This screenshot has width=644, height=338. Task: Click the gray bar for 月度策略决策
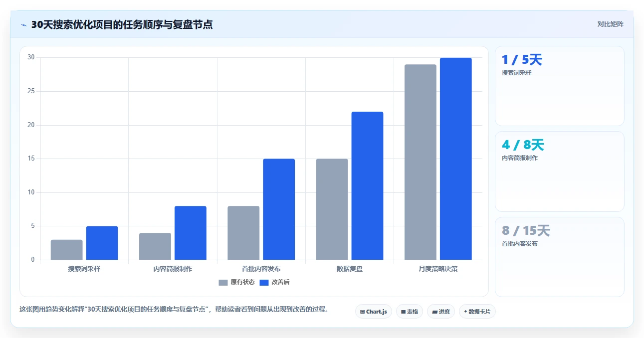(421, 162)
